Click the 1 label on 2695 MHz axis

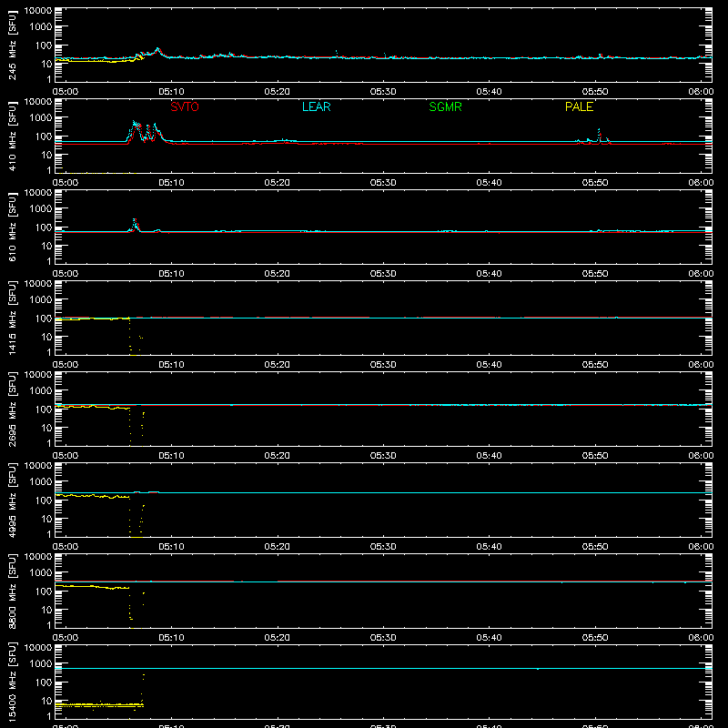(50, 443)
